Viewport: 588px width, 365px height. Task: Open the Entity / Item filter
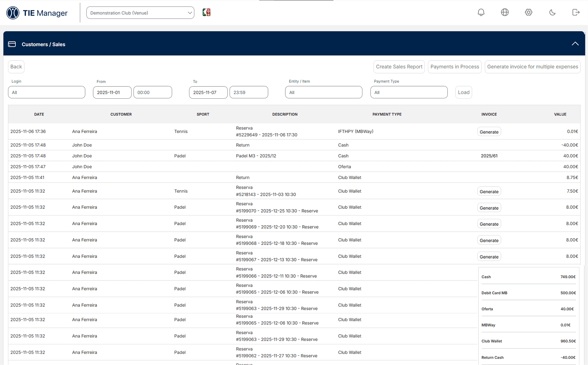pos(324,92)
